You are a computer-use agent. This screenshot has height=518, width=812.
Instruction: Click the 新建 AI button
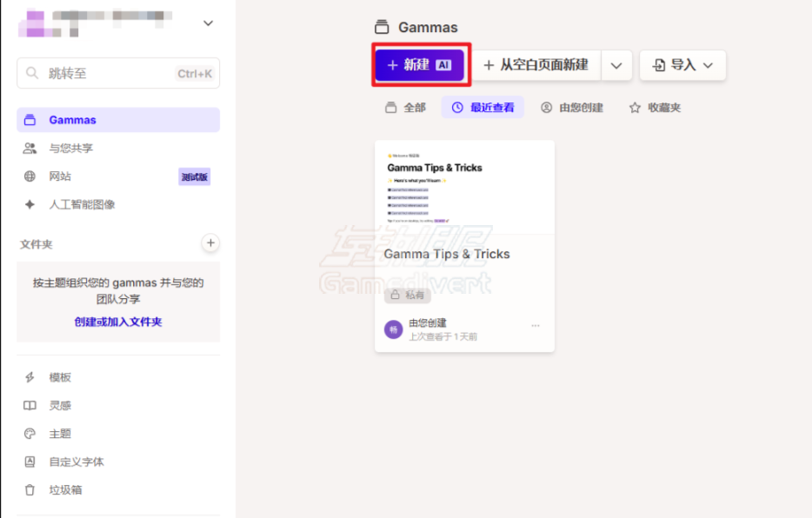[x=420, y=65]
